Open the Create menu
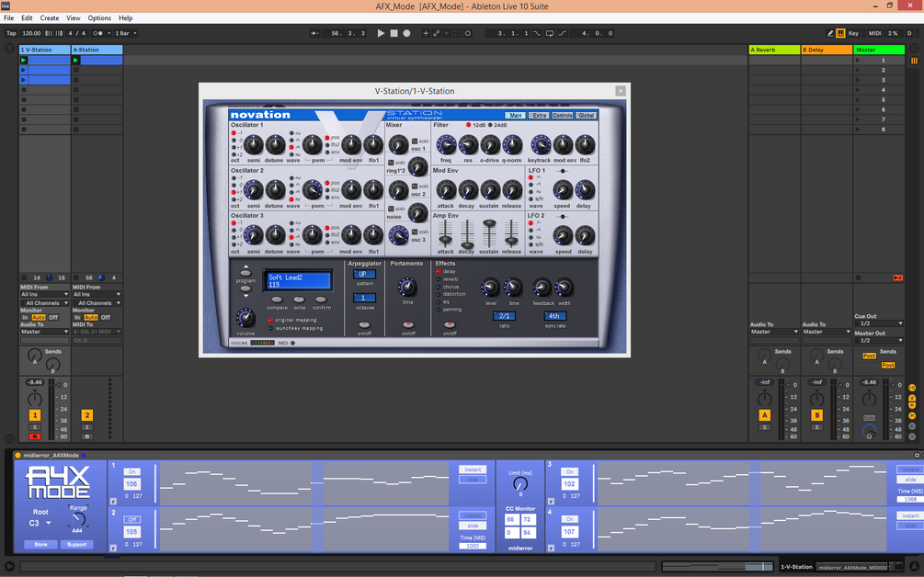 click(x=50, y=17)
